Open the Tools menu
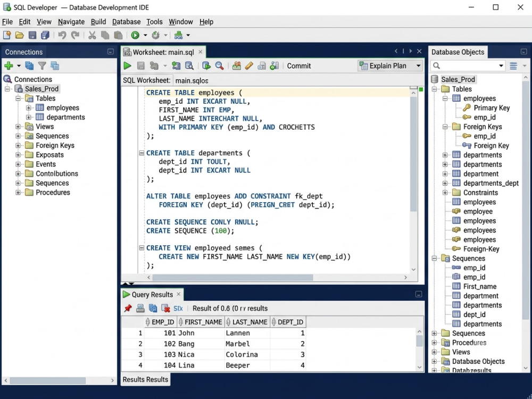This screenshot has width=532, height=399. [154, 22]
